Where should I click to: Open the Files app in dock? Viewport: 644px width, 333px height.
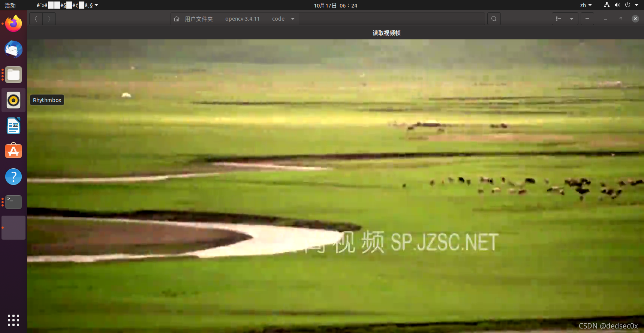13,75
